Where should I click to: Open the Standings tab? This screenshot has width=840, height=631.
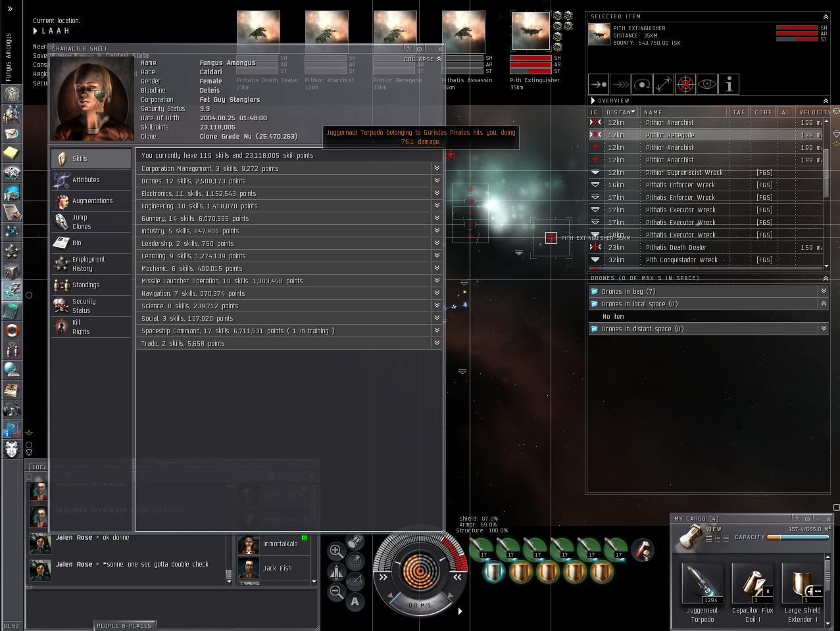pyautogui.click(x=91, y=285)
